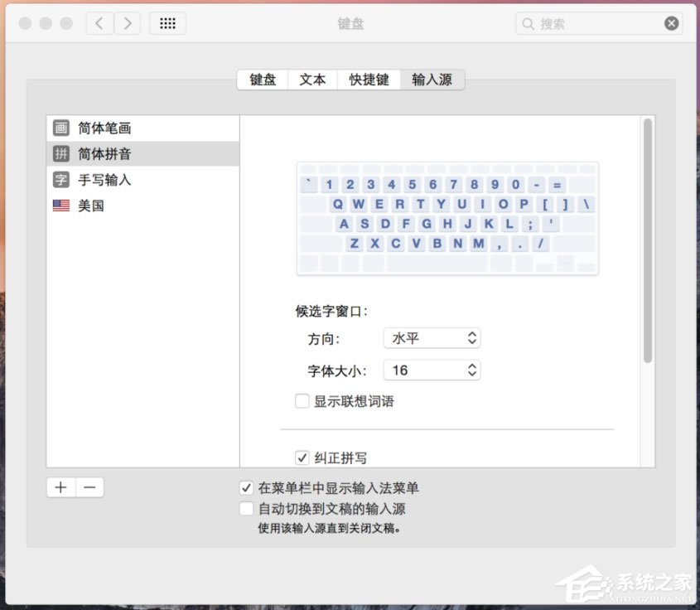Select the 简体笔画 stroke input icon

[61, 128]
